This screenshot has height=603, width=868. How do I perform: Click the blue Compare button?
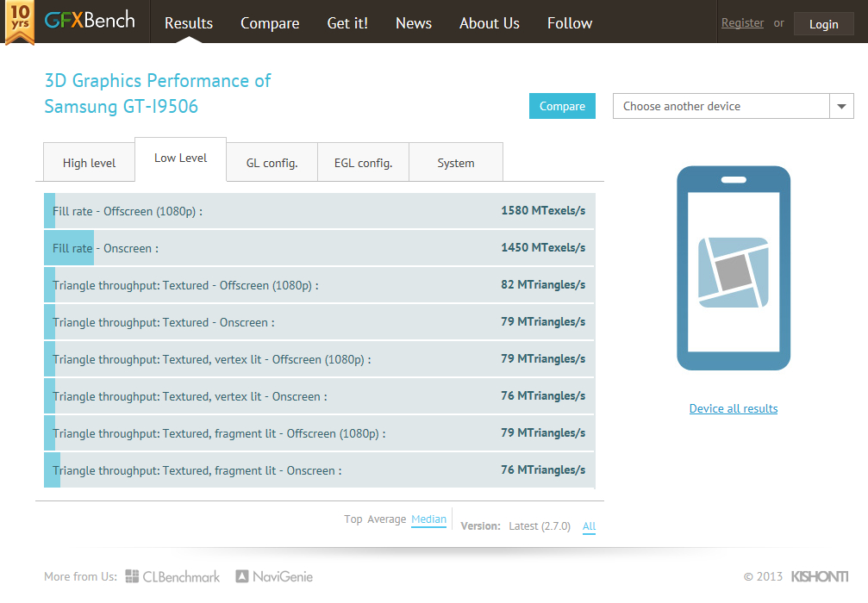pos(562,106)
